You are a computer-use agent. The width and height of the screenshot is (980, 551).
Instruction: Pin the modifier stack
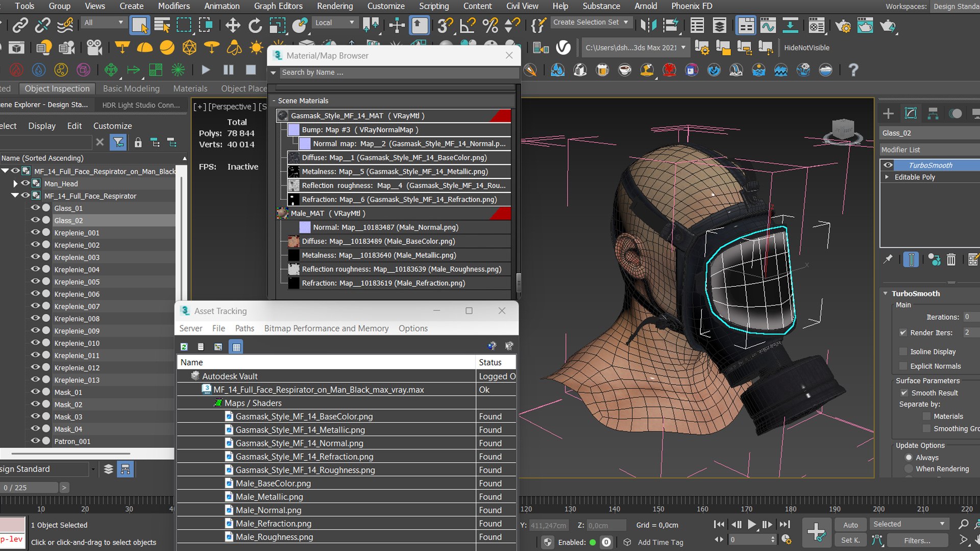pos(888,260)
